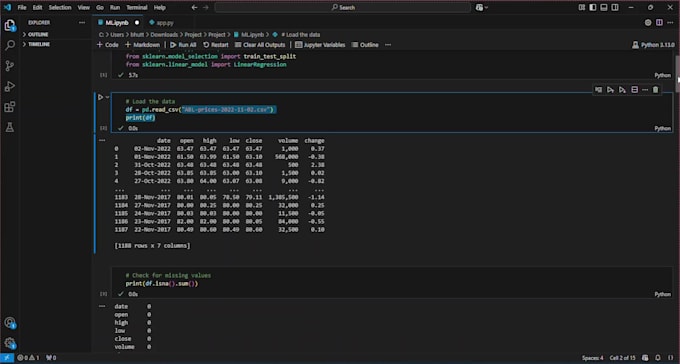Image resolution: width=680 pixels, height=364 pixels.
Task: Execute cell and below icon
Action: [x=622, y=90]
